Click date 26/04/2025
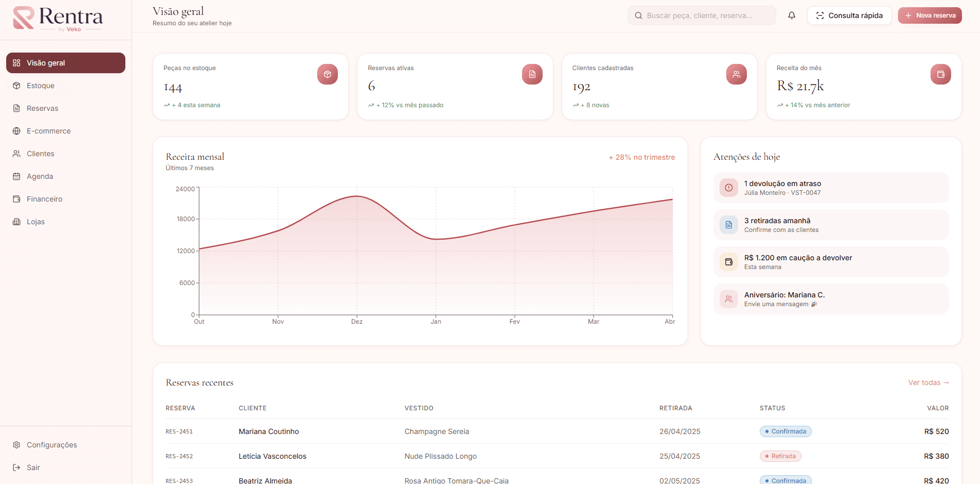This screenshot has width=980, height=484. 680,431
